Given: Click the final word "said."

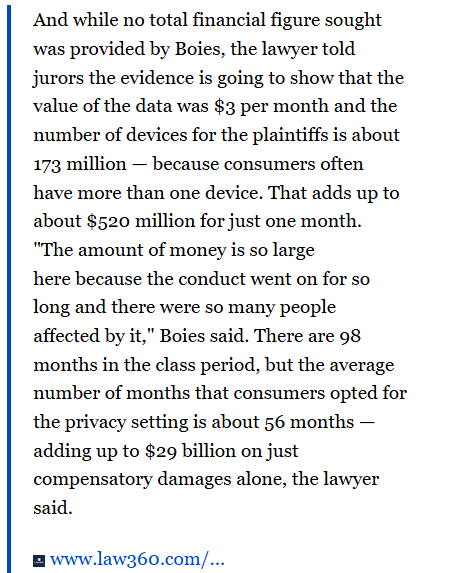Looking at the screenshot, I should [x=53, y=508].
